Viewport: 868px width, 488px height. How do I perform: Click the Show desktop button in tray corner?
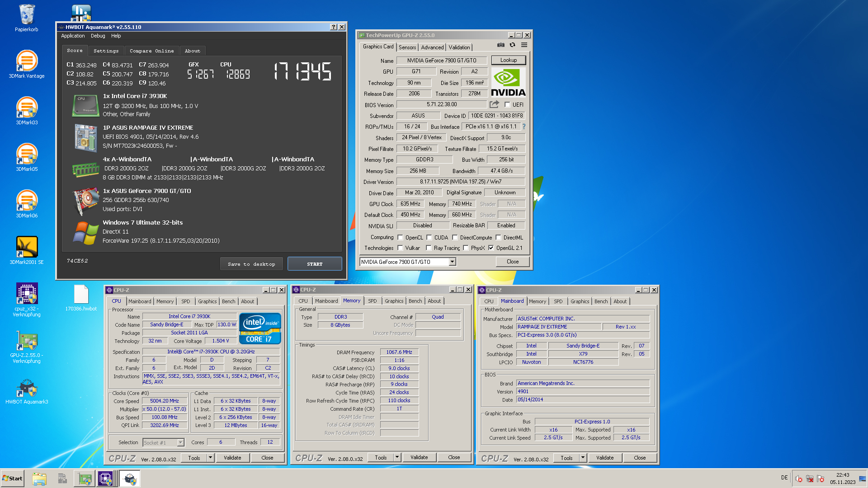pyautogui.click(x=863, y=479)
